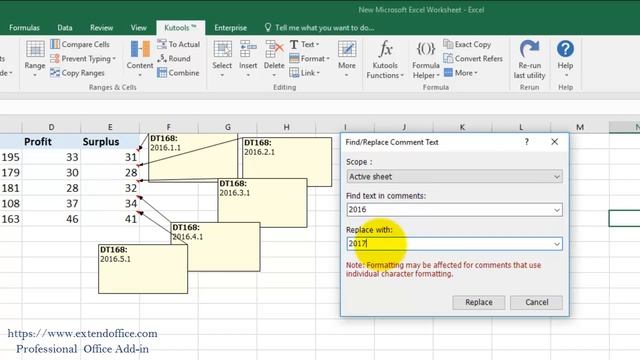Click the comment with text 2016.5.1
This screenshot has height=360, width=640.
tap(143, 269)
